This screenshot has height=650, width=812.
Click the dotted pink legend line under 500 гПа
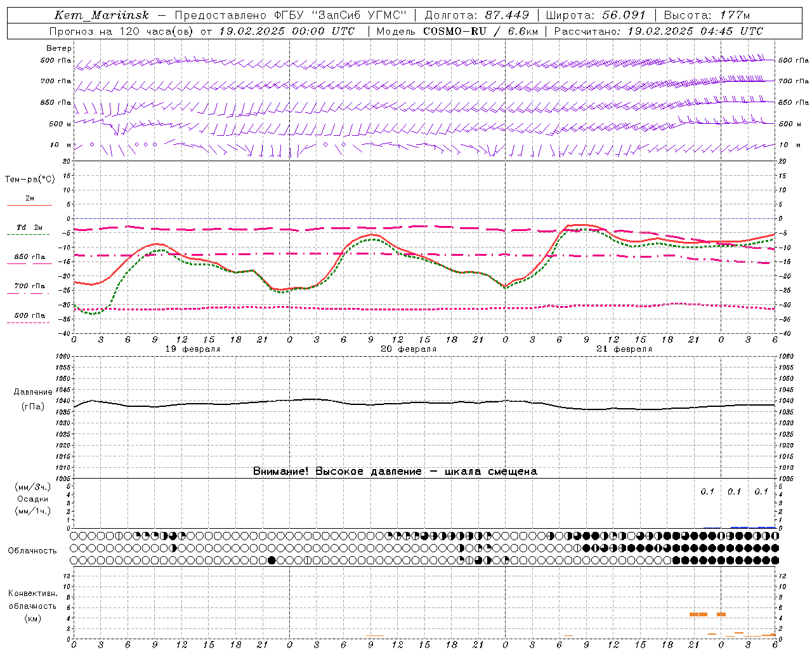pyautogui.click(x=28, y=322)
